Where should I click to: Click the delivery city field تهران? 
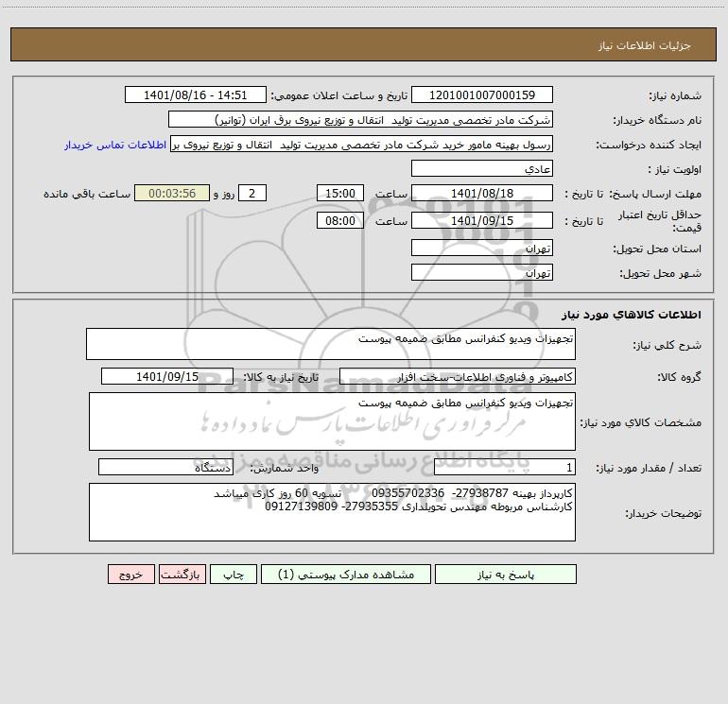click(x=482, y=272)
